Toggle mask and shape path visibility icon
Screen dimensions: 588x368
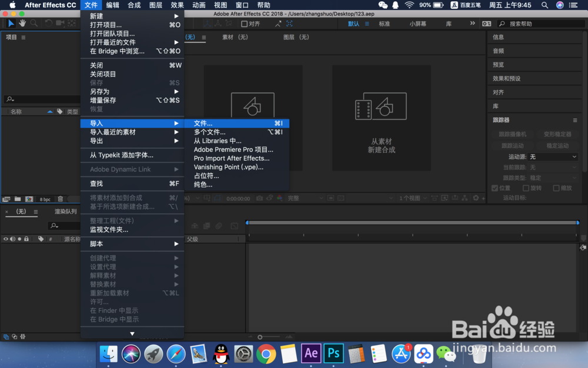click(x=217, y=198)
